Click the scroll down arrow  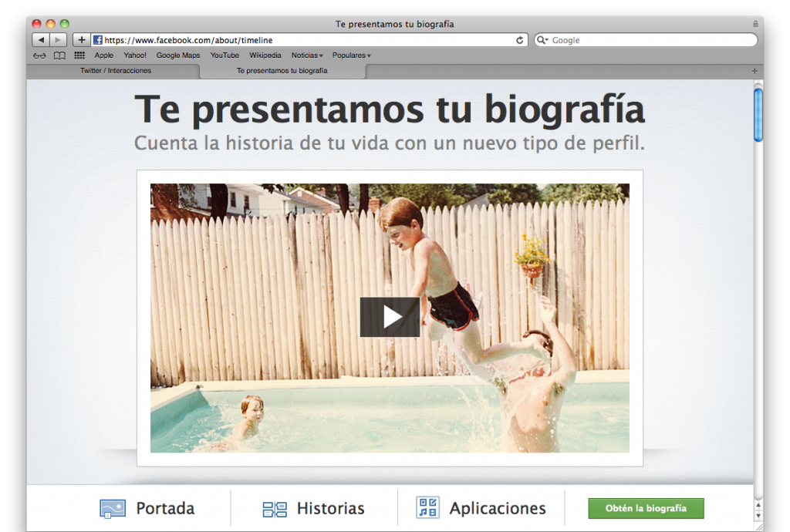click(x=758, y=516)
